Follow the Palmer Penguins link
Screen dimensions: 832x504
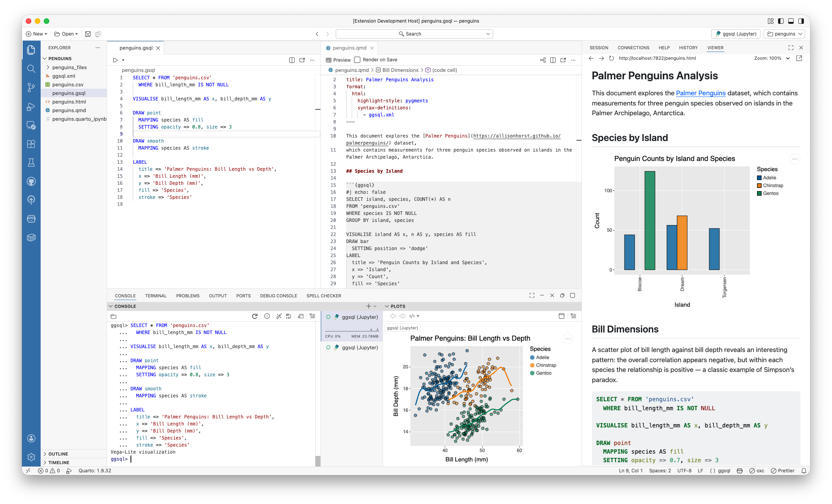coord(700,93)
